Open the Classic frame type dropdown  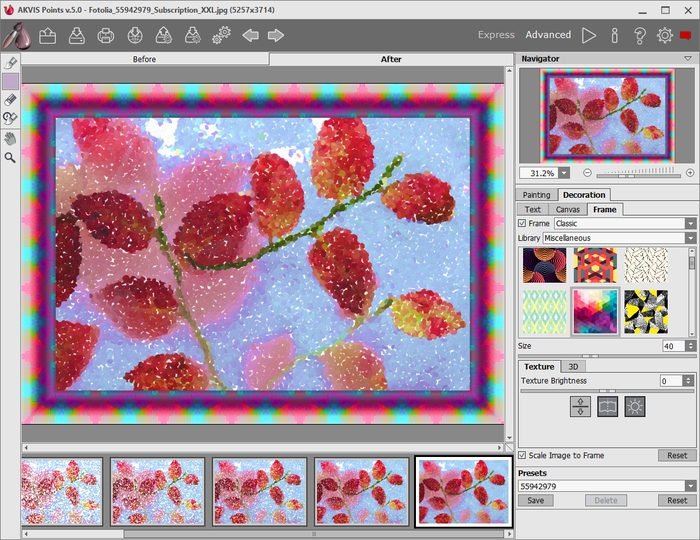click(690, 224)
